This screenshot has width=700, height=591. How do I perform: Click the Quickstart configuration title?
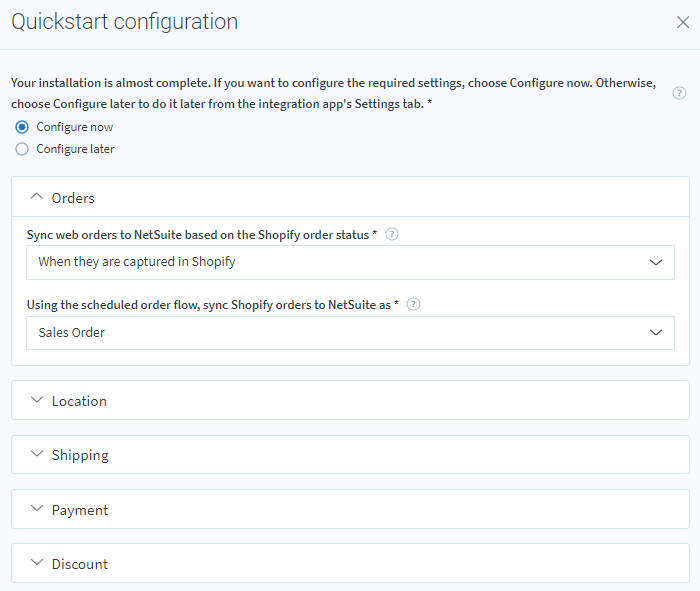pyautogui.click(x=125, y=22)
